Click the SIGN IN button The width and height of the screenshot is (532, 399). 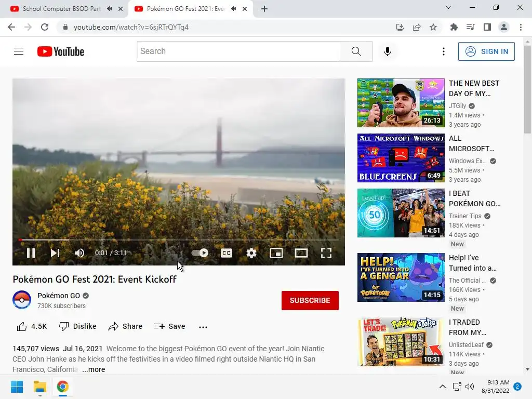(486, 51)
